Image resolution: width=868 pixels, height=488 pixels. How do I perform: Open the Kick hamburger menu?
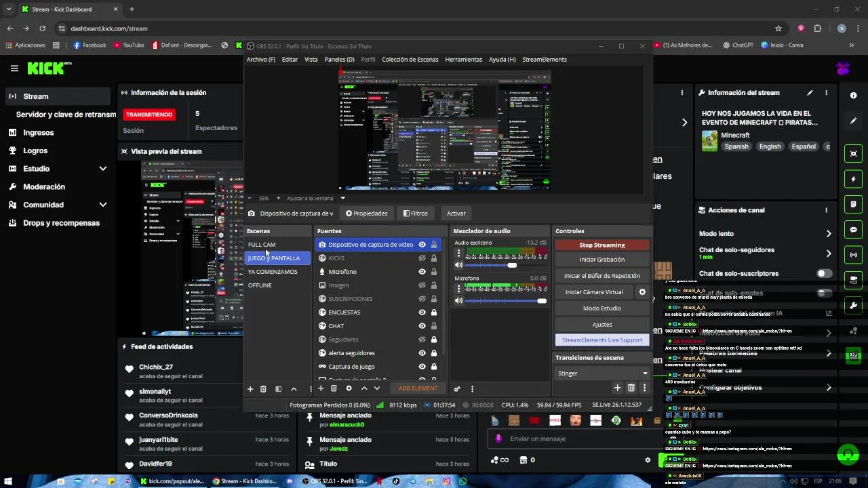(x=14, y=68)
